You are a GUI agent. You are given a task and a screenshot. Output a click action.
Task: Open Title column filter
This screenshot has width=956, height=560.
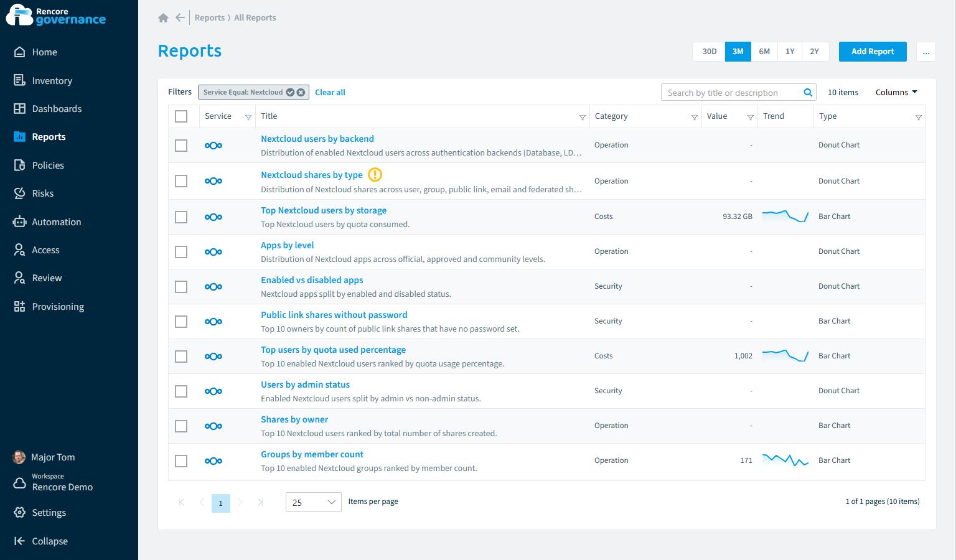click(x=583, y=117)
